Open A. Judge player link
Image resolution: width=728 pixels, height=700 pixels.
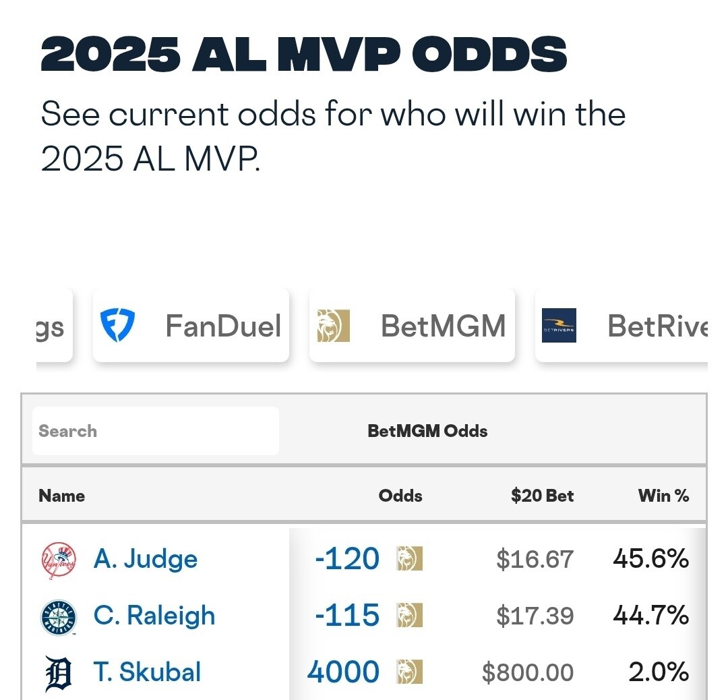click(146, 559)
